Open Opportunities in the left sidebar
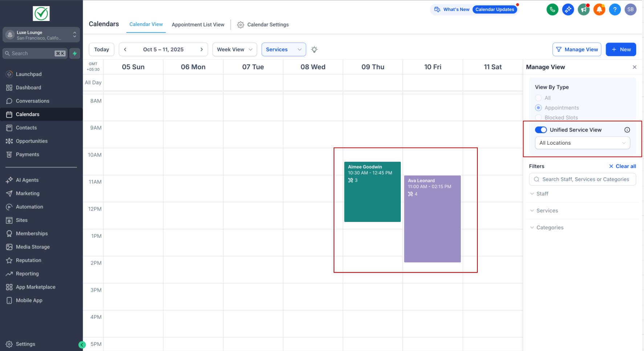The height and width of the screenshot is (351, 644). tap(32, 141)
